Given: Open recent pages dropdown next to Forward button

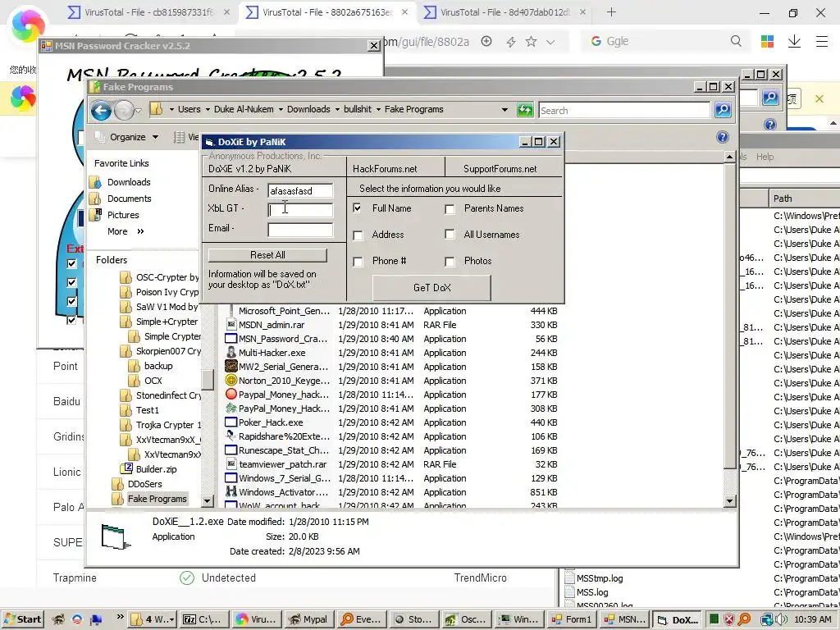Looking at the screenshot, I should pos(138,111).
